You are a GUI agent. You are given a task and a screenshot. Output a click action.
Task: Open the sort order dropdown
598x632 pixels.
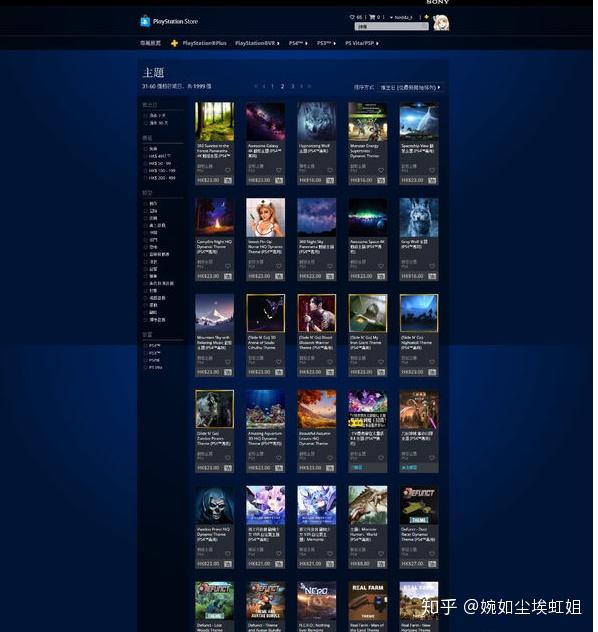pos(410,87)
